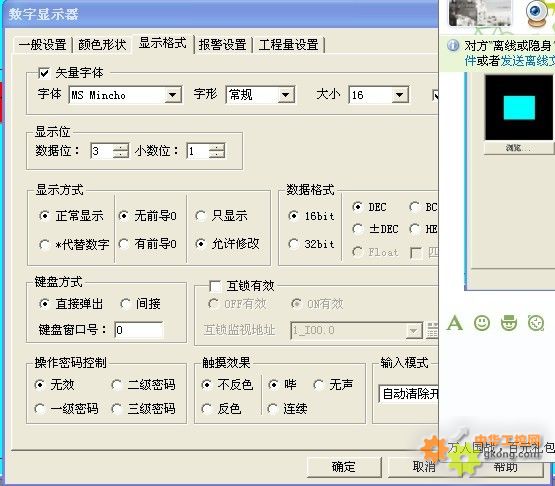Image resolution: width=555 pixels, height=486 pixels.
Task: Select the cyan color swatch preview
Action: pyautogui.click(x=519, y=107)
